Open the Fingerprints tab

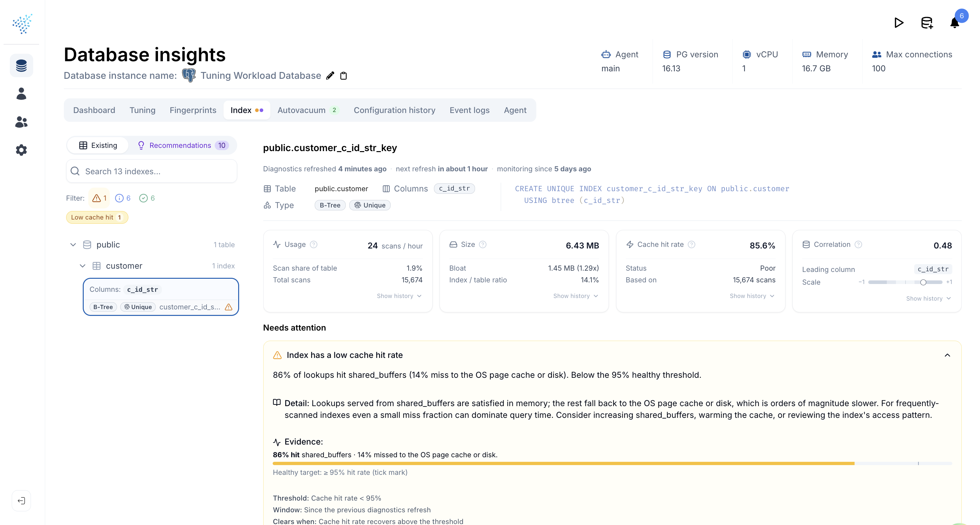pyautogui.click(x=193, y=110)
